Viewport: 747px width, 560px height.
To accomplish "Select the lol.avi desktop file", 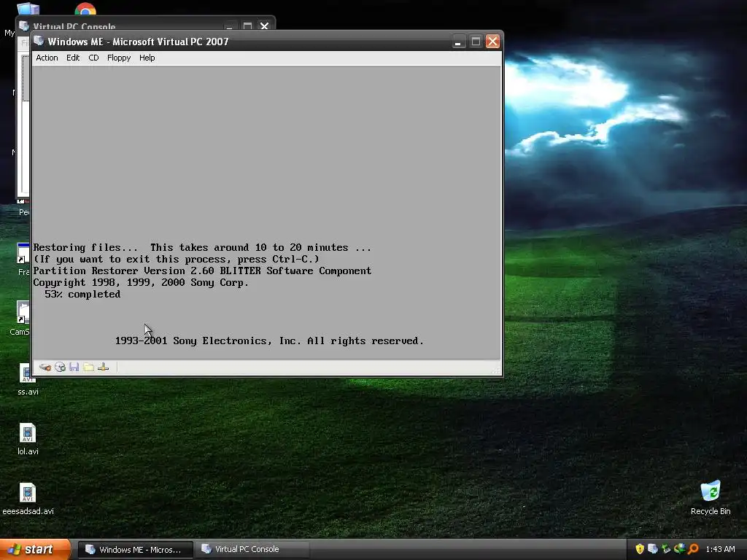I will [x=28, y=439].
